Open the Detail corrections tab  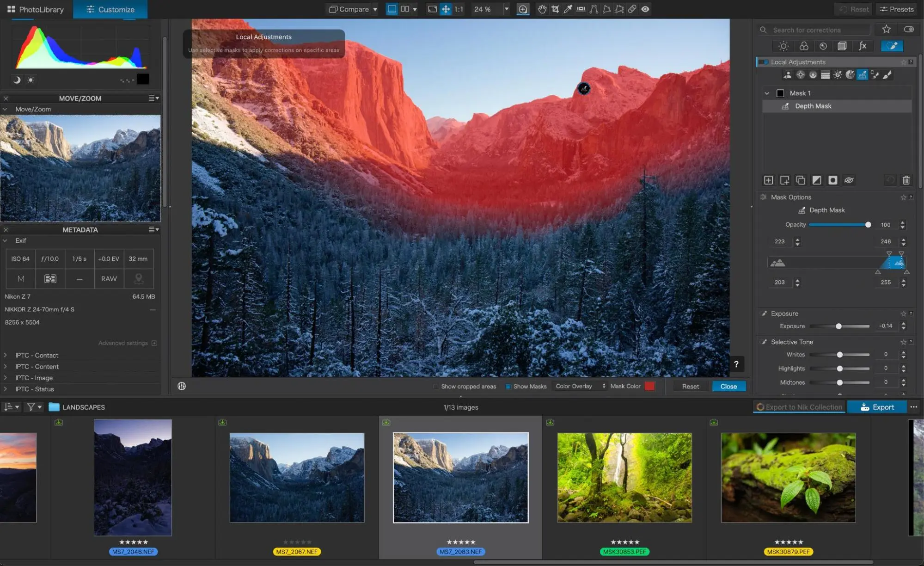pos(823,46)
